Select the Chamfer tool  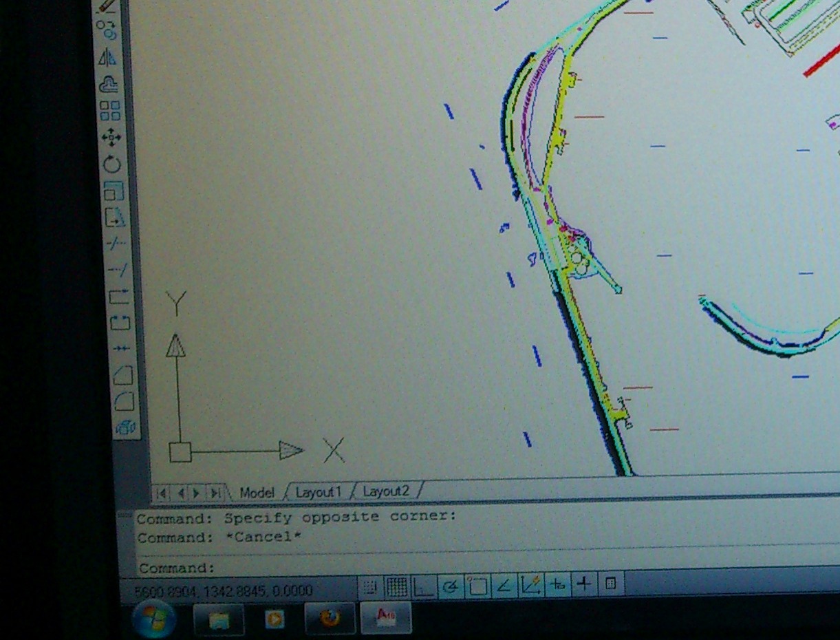pos(122,374)
